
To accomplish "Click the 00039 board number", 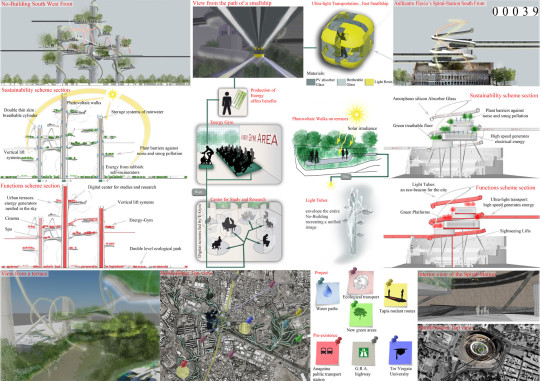I will pos(515,11).
